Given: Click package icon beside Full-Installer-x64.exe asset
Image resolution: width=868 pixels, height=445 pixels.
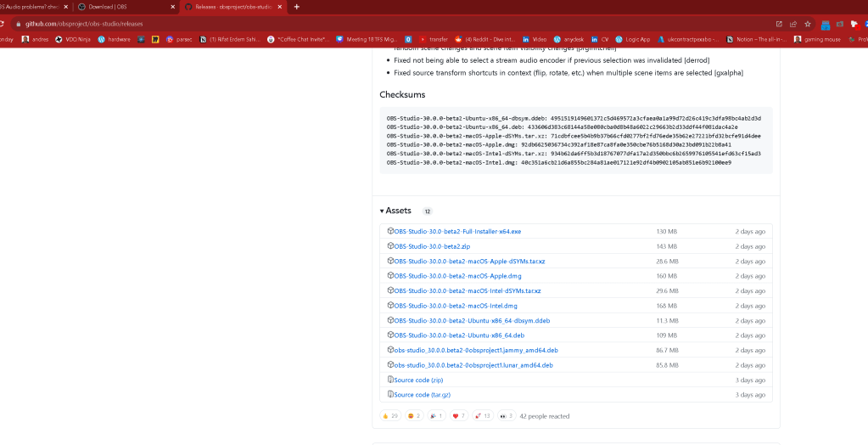Looking at the screenshot, I should click(390, 231).
